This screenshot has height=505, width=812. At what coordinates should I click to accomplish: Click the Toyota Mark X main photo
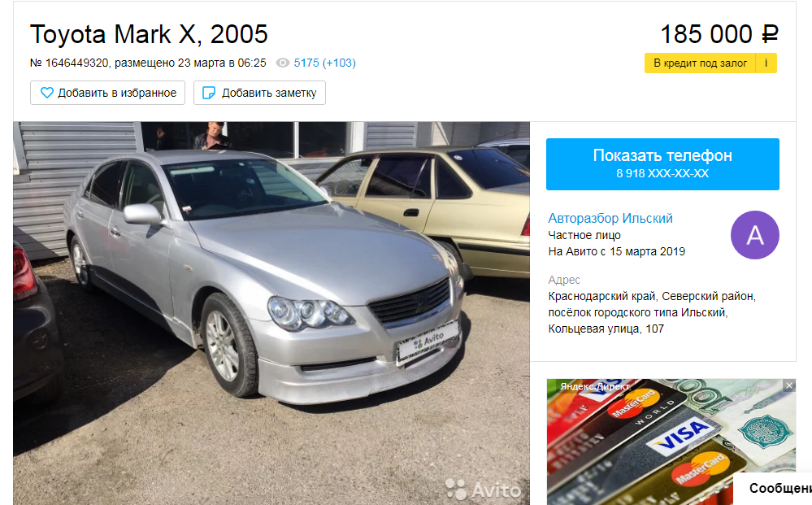pyautogui.click(x=271, y=313)
